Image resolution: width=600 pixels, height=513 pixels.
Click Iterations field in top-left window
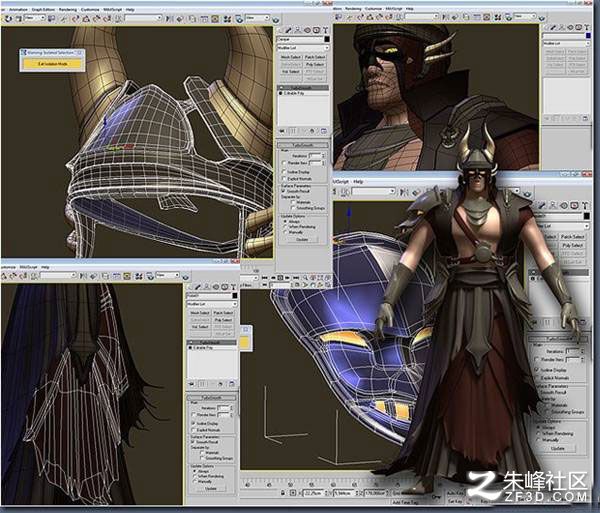315,156
